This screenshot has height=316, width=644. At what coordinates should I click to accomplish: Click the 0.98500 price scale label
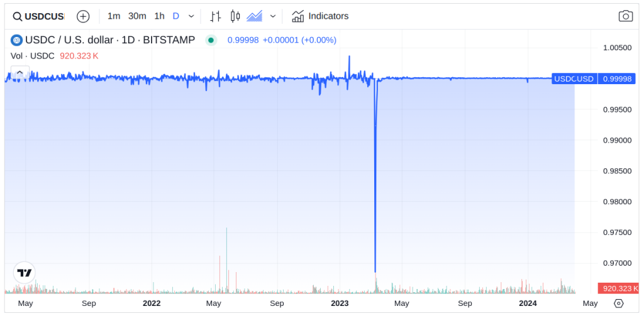[x=618, y=171]
